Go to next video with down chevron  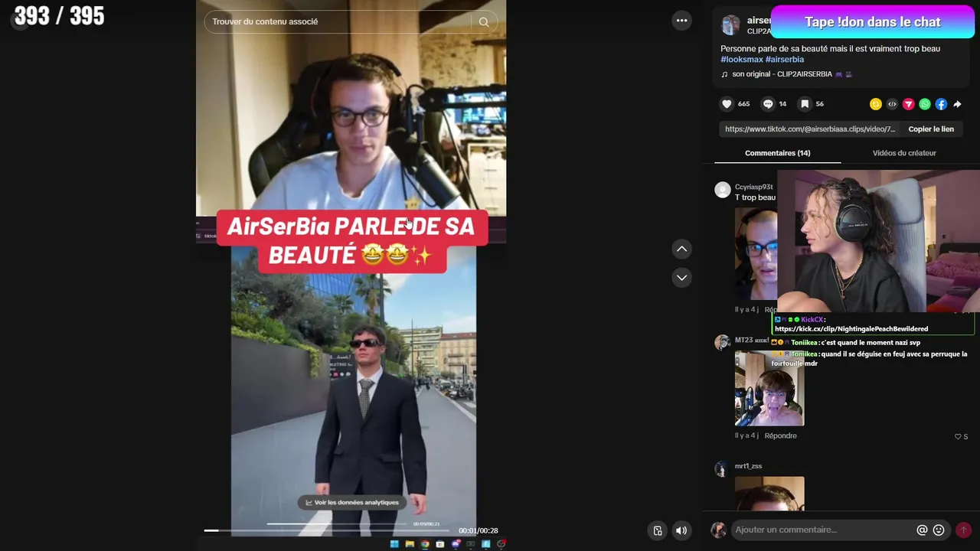pyautogui.click(x=681, y=277)
